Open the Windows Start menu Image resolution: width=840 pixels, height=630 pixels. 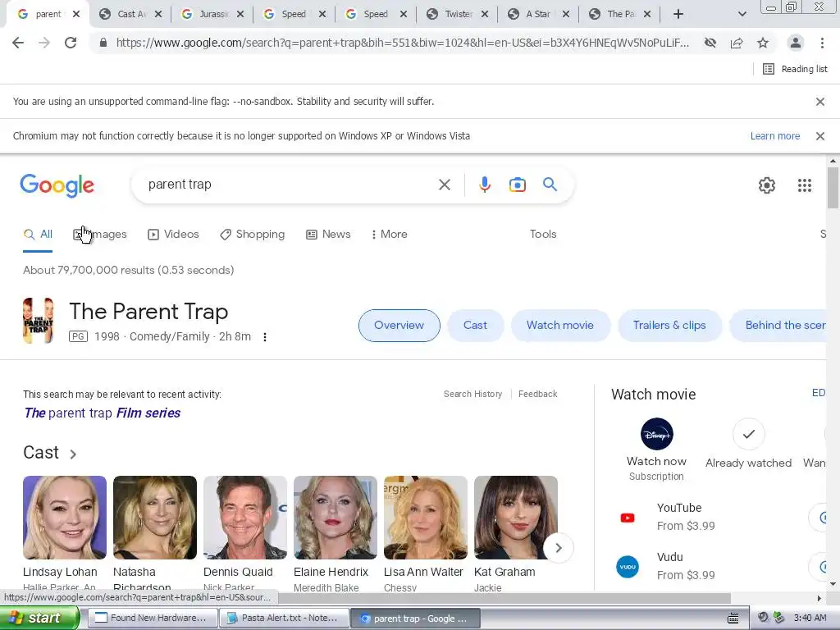pos(39,618)
